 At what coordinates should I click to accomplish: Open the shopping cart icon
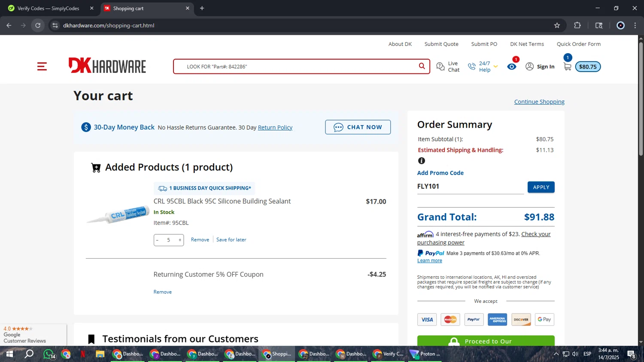tap(568, 66)
